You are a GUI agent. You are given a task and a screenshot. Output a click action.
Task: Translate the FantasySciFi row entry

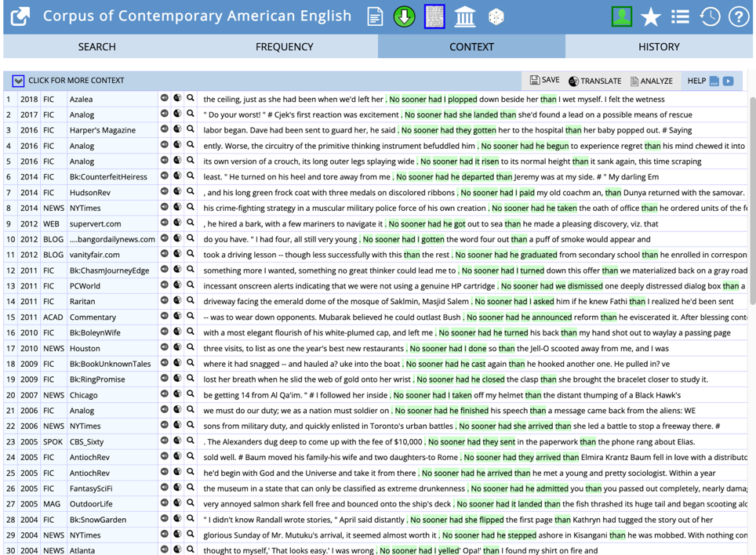(x=177, y=487)
